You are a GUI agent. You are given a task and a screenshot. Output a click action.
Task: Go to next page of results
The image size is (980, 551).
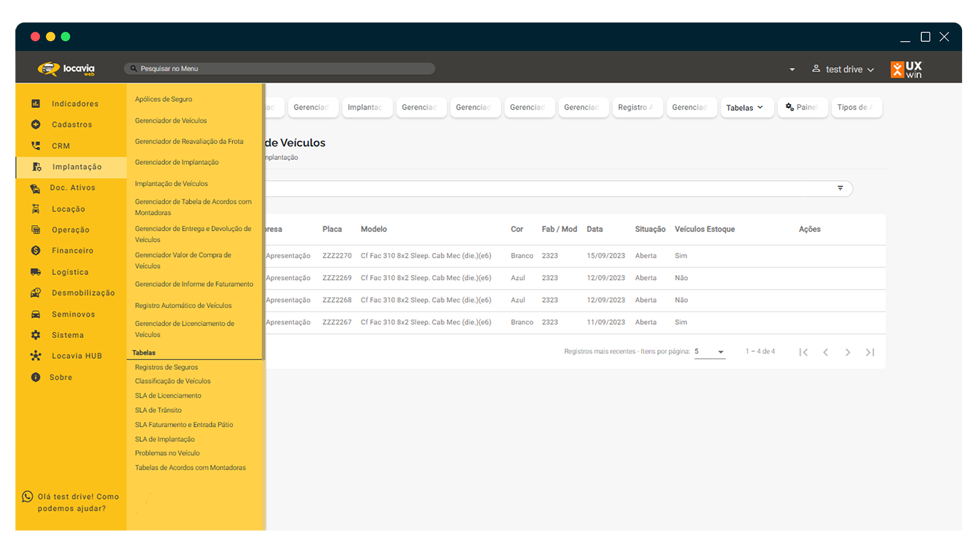pyautogui.click(x=848, y=352)
